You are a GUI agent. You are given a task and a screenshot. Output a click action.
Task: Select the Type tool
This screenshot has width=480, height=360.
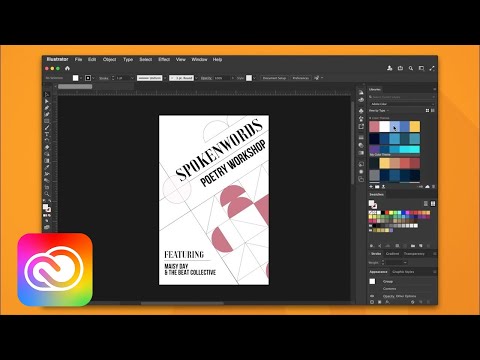point(47,134)
